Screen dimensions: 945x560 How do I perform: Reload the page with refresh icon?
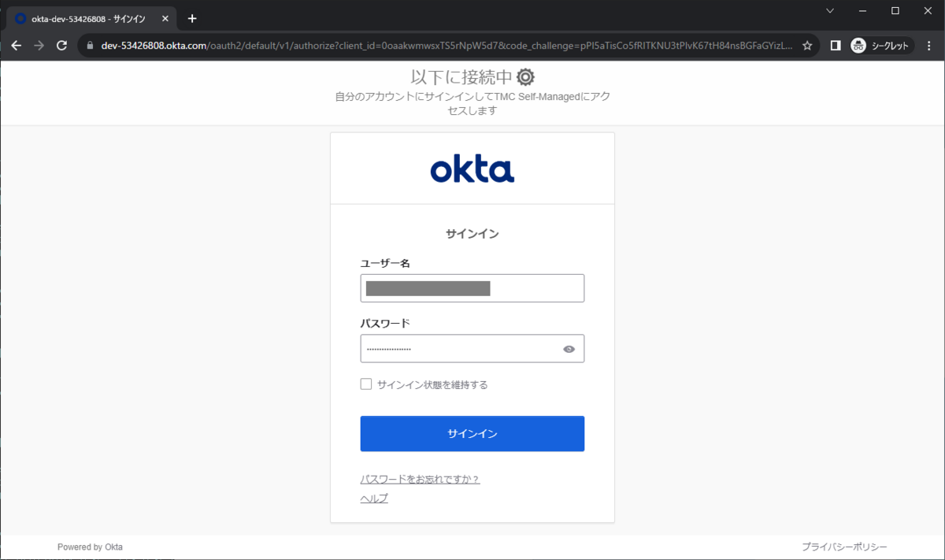click(62, 46)
